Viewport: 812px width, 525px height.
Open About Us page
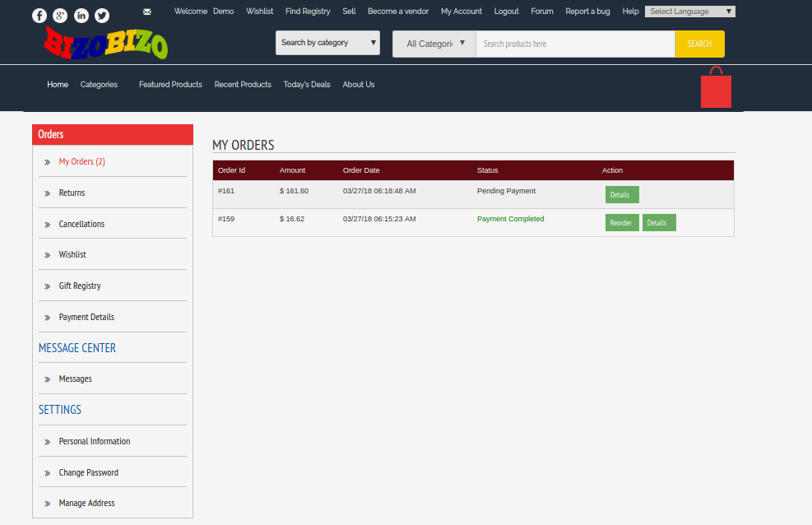[x=359, y=85]
